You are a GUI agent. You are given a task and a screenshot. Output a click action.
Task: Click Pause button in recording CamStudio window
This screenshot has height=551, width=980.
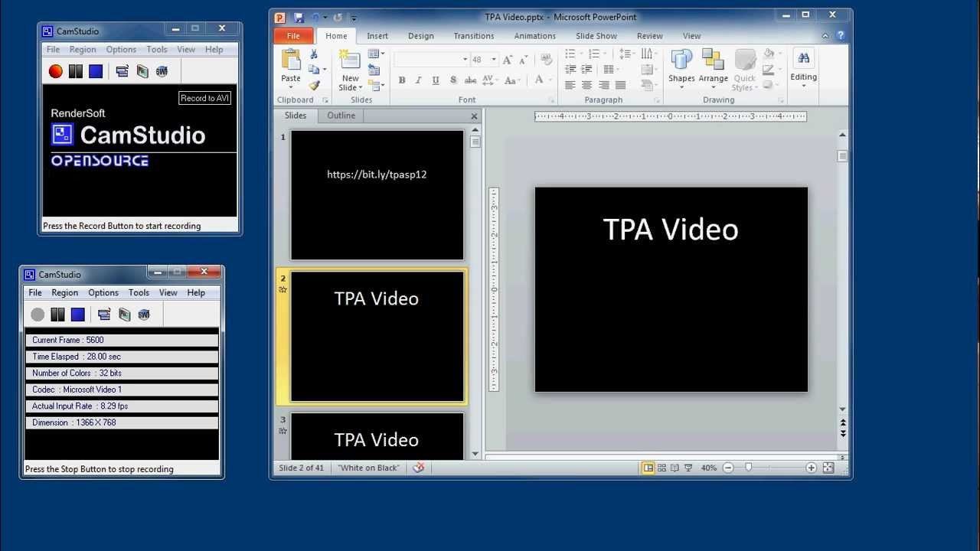[57, 315]
